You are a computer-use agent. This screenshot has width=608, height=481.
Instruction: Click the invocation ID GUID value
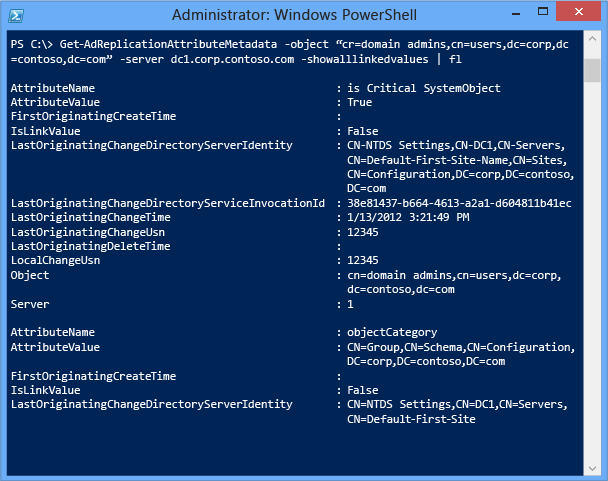[459, 203]
